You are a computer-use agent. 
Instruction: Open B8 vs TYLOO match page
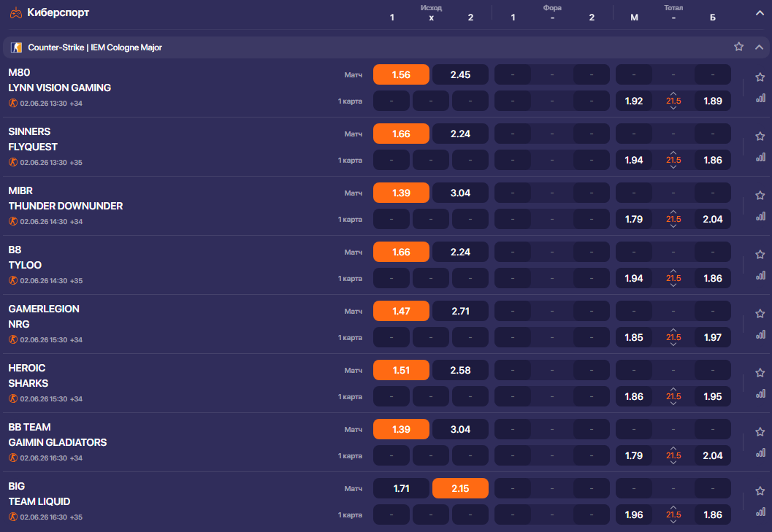tap(25, 257)
